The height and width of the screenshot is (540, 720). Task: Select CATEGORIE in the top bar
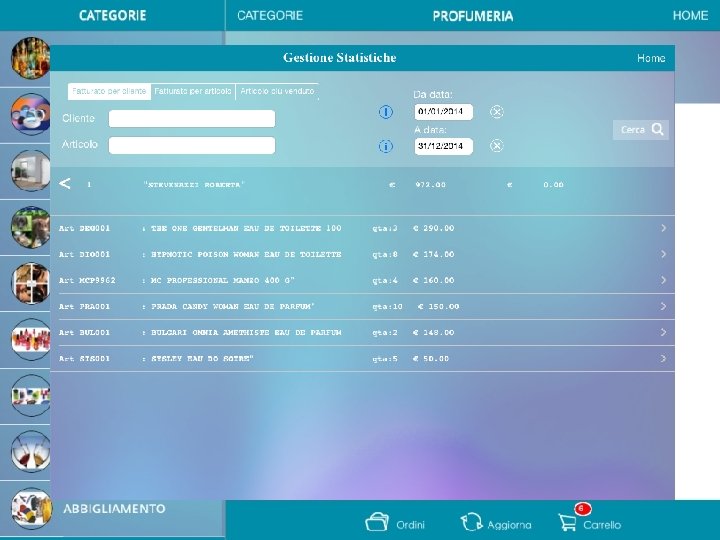coord(270,16)
